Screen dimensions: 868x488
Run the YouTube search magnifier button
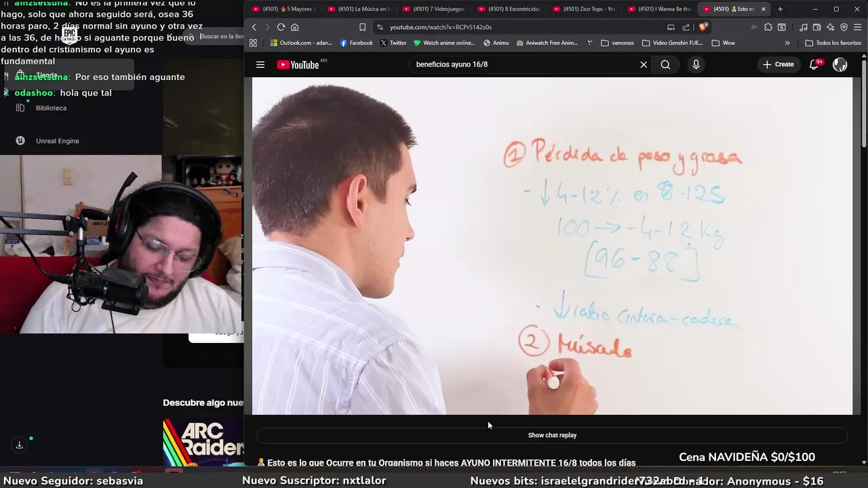(x=665, y=64)
